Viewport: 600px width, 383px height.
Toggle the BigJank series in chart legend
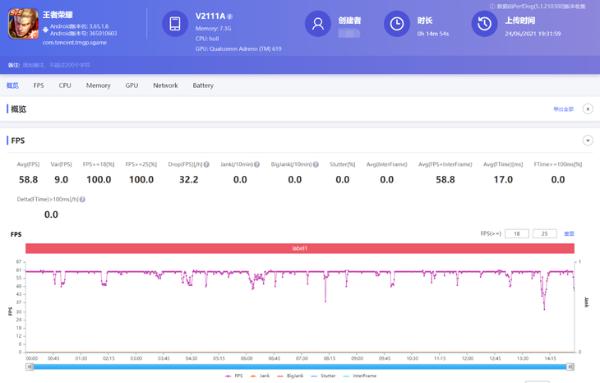coord(290,376)
